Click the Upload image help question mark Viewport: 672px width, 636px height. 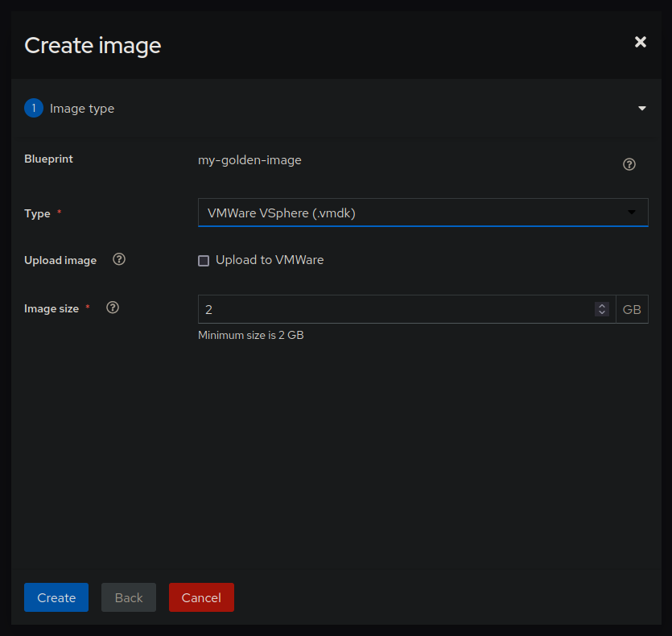point(118,259)
